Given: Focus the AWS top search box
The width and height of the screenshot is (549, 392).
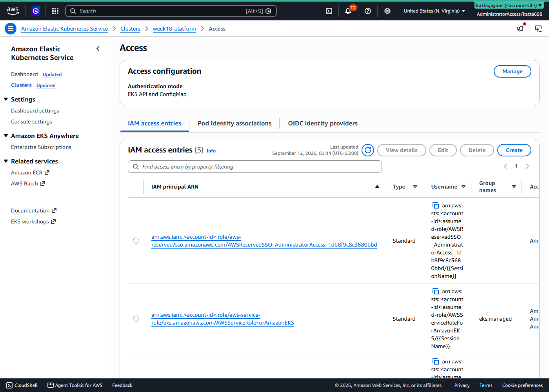Looking at the screenshot, I should 171,11.
